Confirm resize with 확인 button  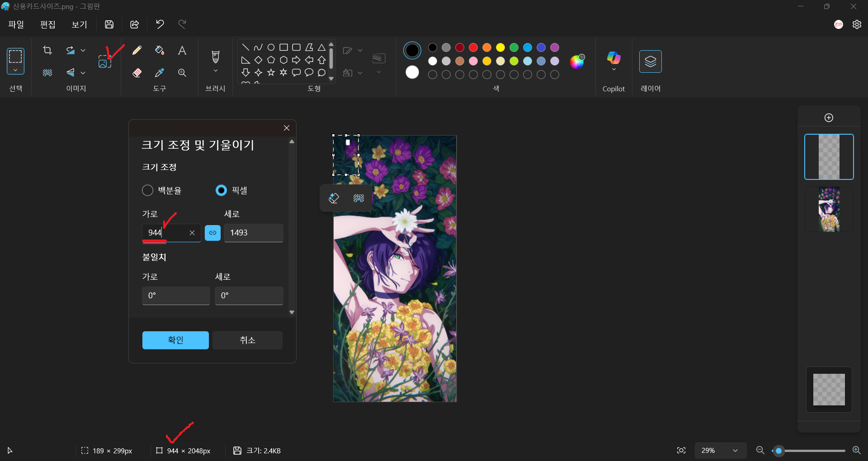175,340
